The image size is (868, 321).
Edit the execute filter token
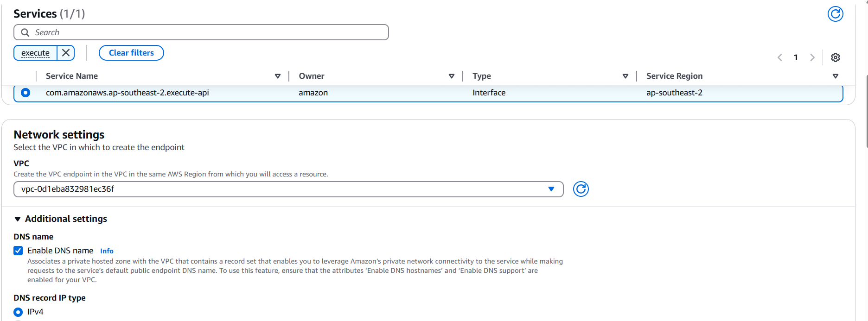pos(35,53)
